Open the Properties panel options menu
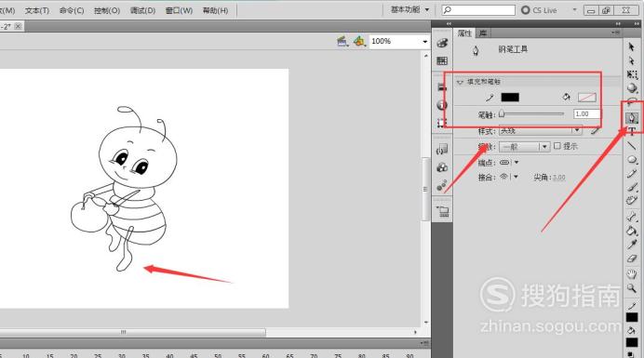 pos(615,33)
